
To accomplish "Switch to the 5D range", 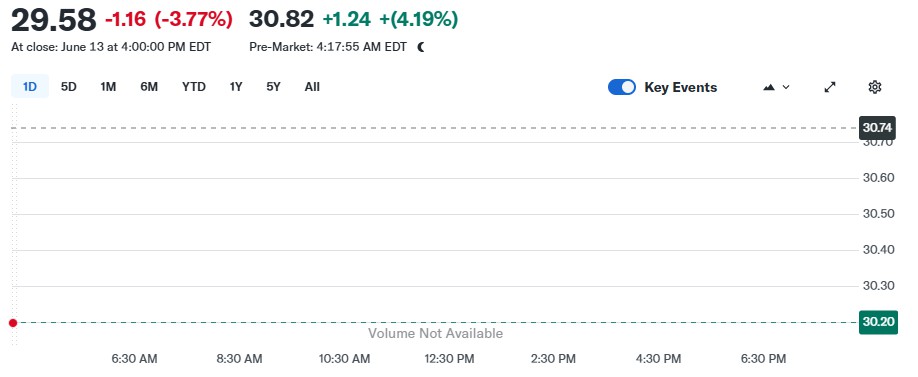I will [x=68, y=87].
